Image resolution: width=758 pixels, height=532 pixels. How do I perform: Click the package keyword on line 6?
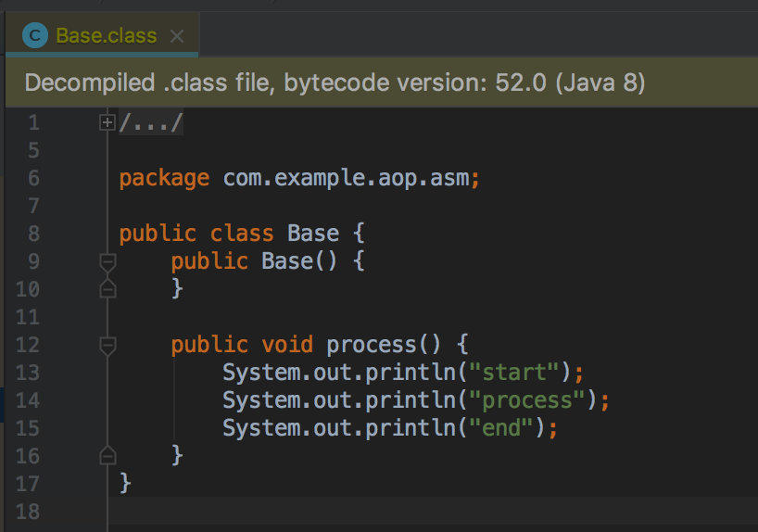[164, 179]
